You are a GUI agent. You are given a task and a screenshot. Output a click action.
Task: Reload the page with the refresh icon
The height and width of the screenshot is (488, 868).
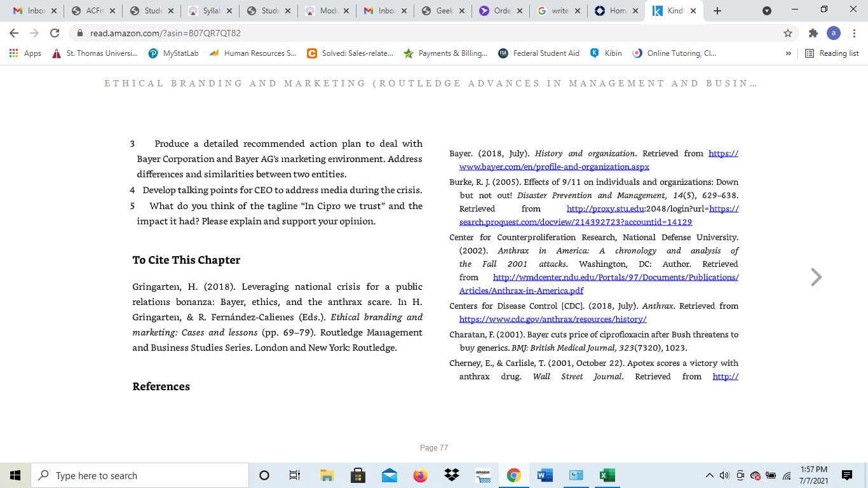click(55, 33)
